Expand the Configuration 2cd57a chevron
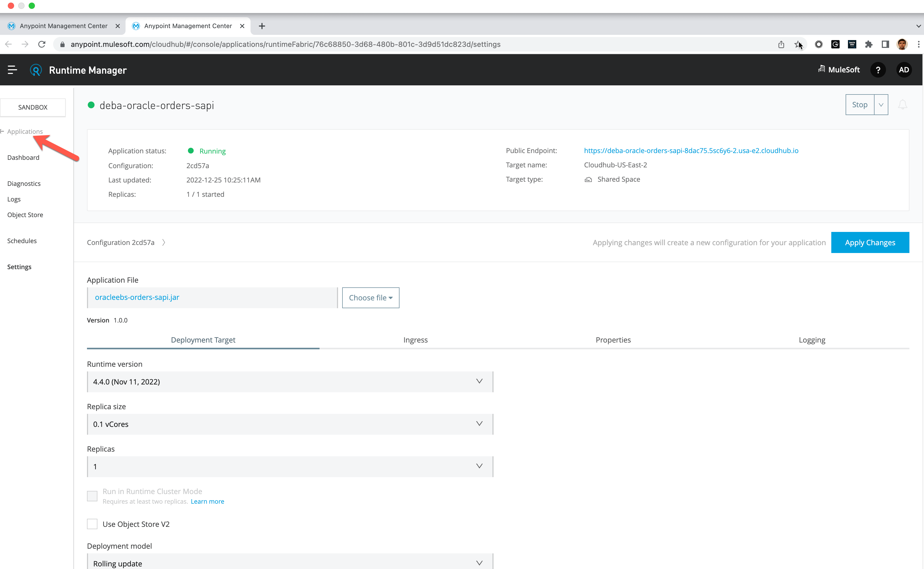924x569 pixels. (x=163, y=243)
